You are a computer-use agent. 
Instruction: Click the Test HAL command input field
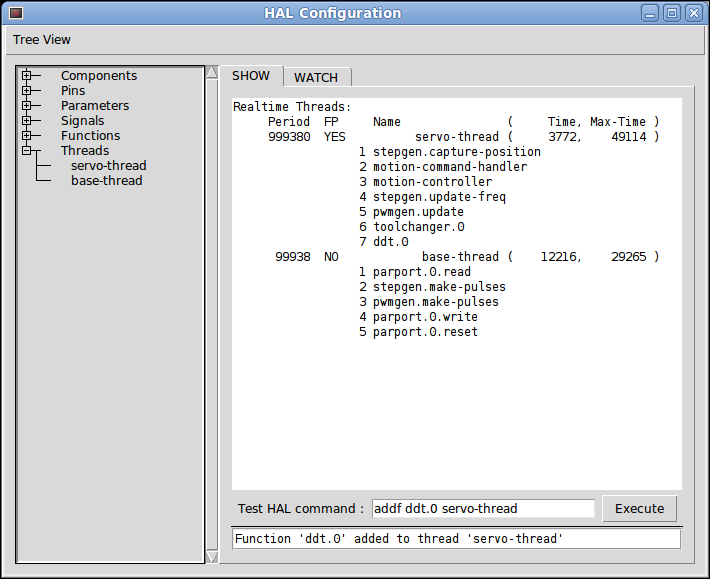(x=483, y=509)
